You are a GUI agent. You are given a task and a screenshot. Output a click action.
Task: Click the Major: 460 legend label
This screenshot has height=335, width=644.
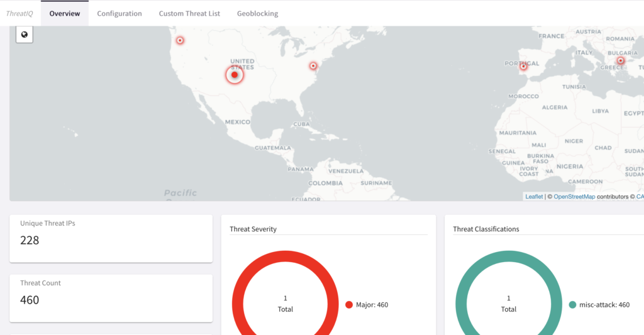372,305
